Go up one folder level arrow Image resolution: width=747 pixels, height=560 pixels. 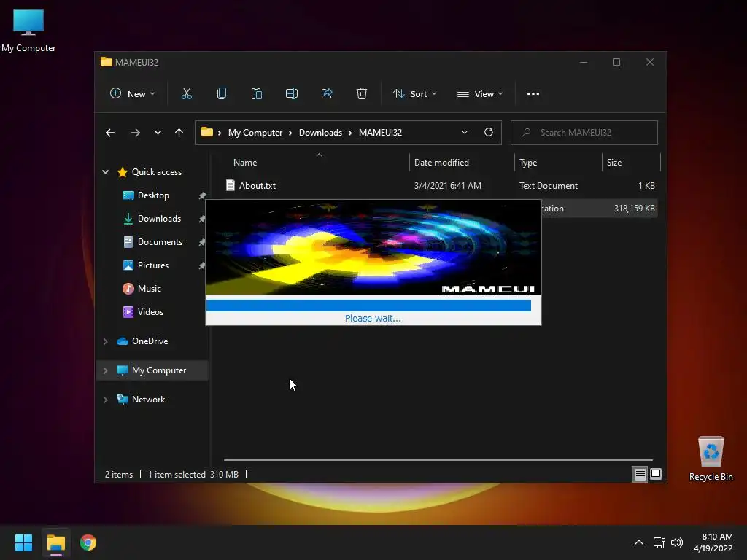pos(179,133)
